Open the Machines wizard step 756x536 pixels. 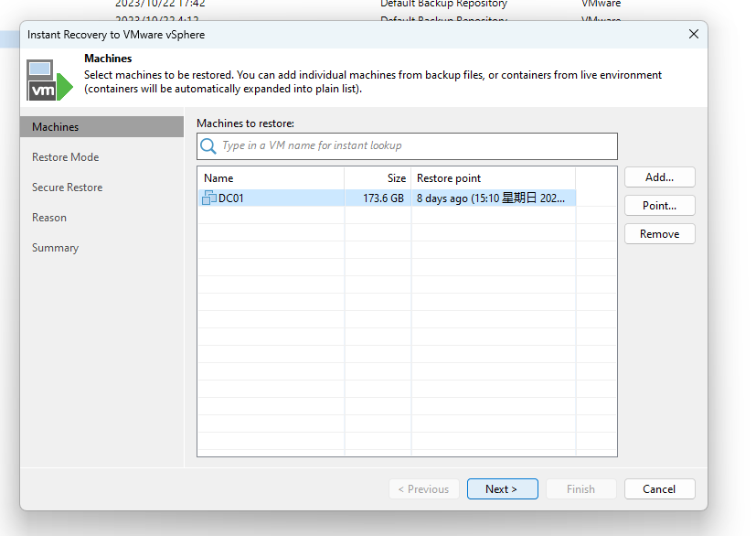pyautogui.click(x=101, y=127)
